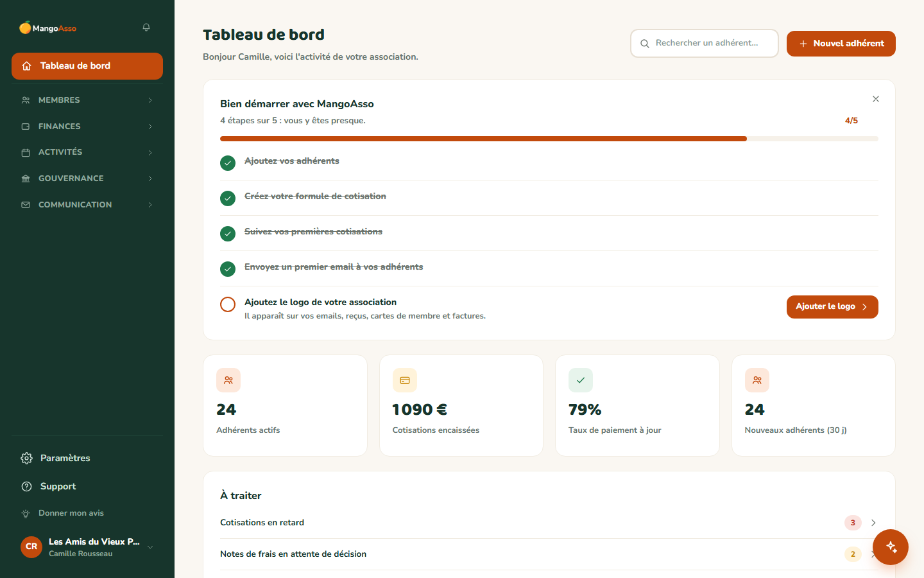The height and width of the screenshot is (578, 924).
Task: Click the Taux de paiement card icon
Action: pos(581,380)
